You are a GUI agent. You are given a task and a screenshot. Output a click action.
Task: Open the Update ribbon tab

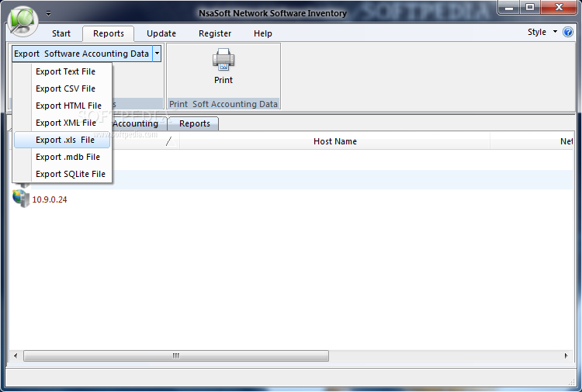pyautogui.click(x=161, y=33)
